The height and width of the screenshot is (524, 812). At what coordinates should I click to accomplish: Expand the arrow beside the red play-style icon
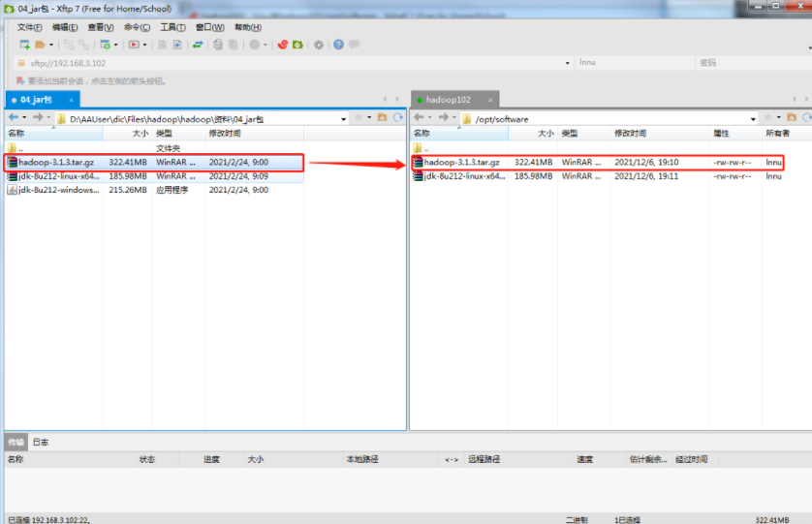(x=145, y=46)
